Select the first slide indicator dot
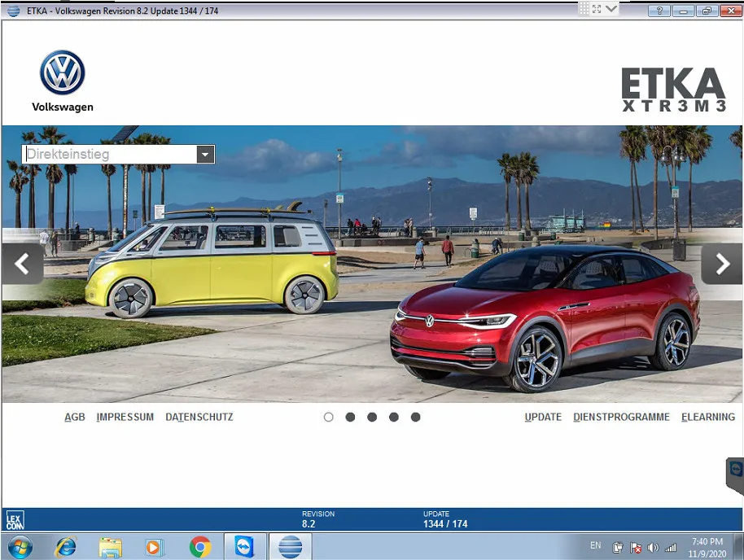Viewport: 744px width, 560px height. 328,418
